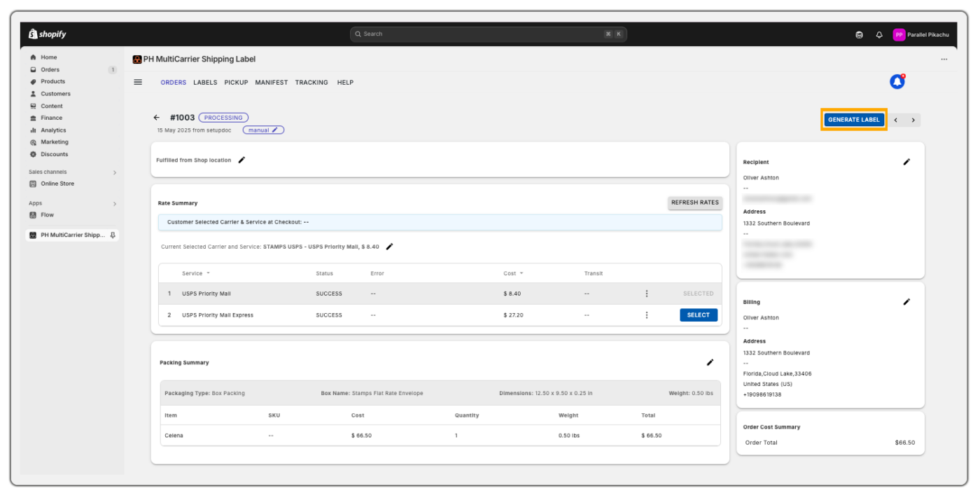Edit Recipient details pencil icon
The height and width of the screenshot is (496, 980).
tap(906, 162)
